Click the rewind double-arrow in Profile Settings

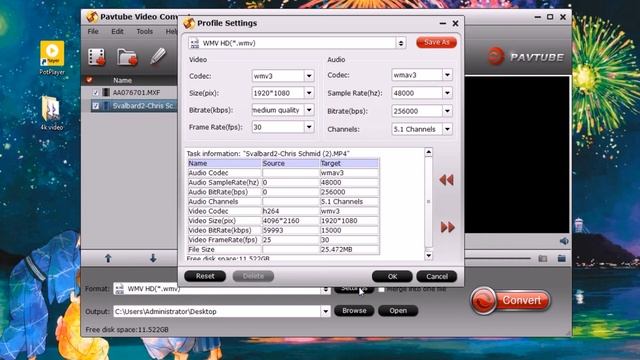447,180
